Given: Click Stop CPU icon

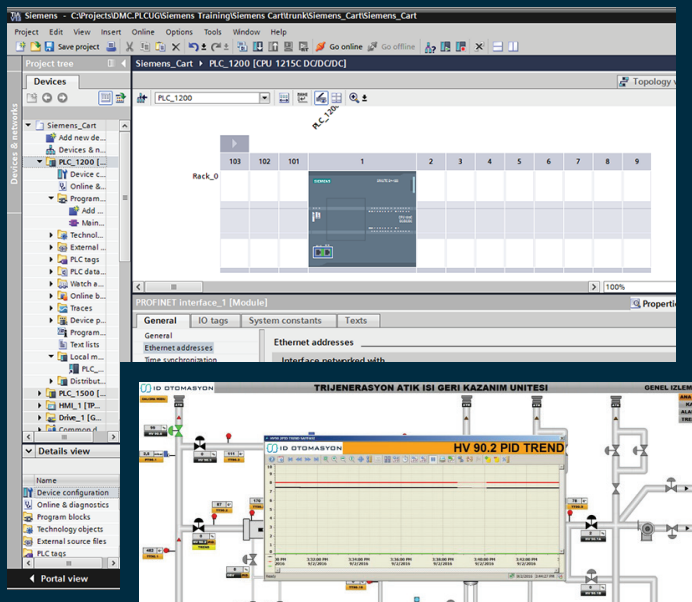Looking at the screenshot, I should [461, 46].
